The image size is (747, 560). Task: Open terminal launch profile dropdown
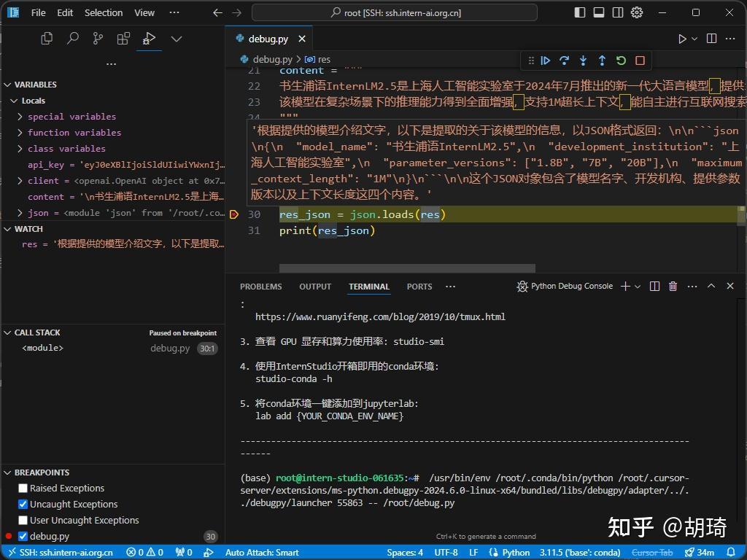pos(638,286)
